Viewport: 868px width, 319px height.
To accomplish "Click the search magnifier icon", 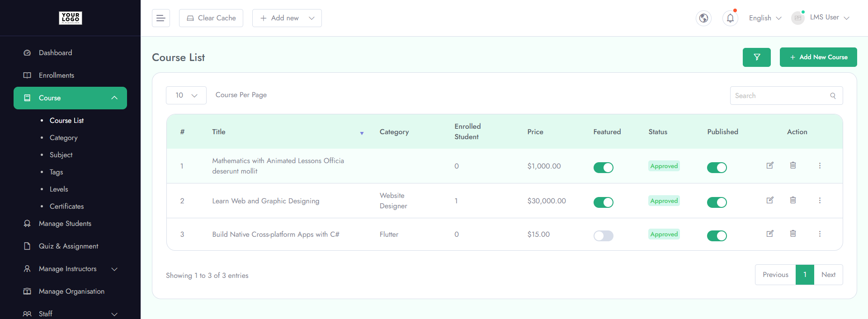I will click(x=833, y=96).
